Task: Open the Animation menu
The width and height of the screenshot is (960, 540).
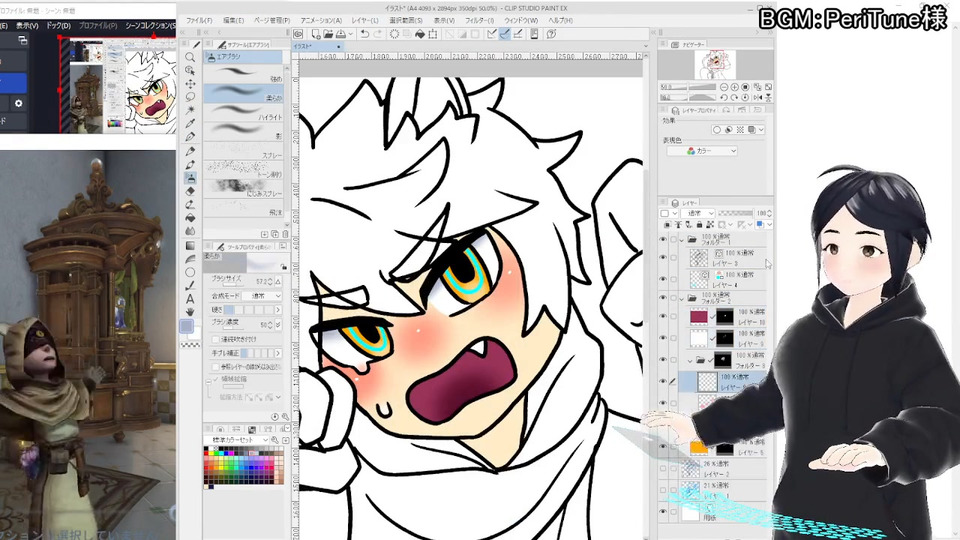Action: point(321,20)
